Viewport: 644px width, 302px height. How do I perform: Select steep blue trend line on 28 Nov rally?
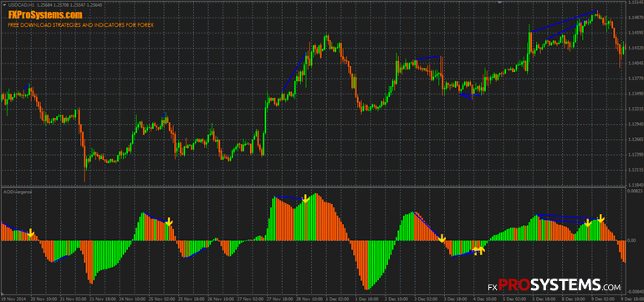click(x=294, y=72)
